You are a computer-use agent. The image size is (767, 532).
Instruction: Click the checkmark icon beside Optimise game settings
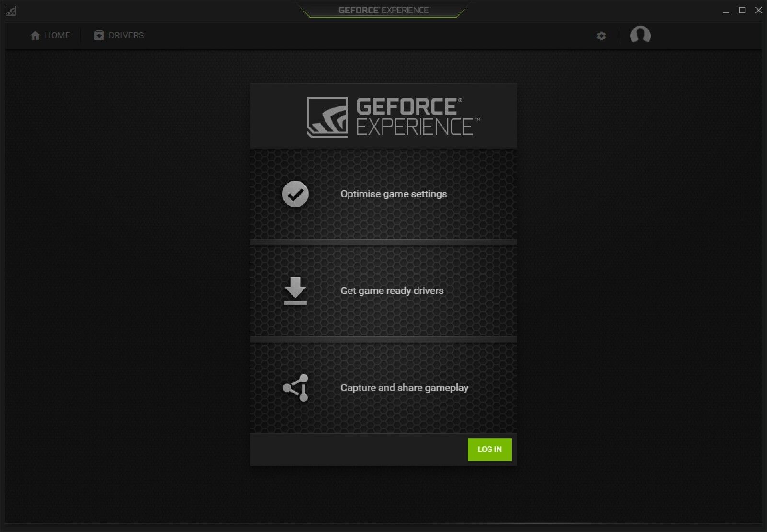pyautogui.click(x=295, y=194)
